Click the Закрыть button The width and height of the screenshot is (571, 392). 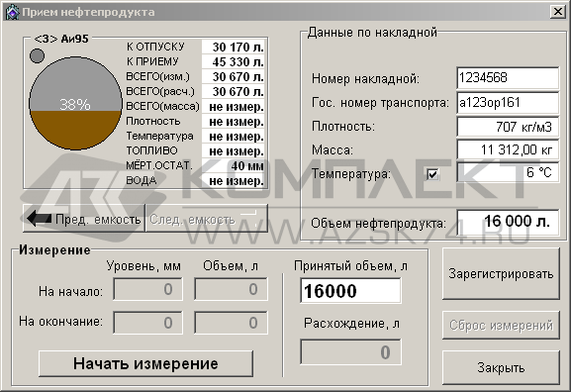(x=501, y=367)
